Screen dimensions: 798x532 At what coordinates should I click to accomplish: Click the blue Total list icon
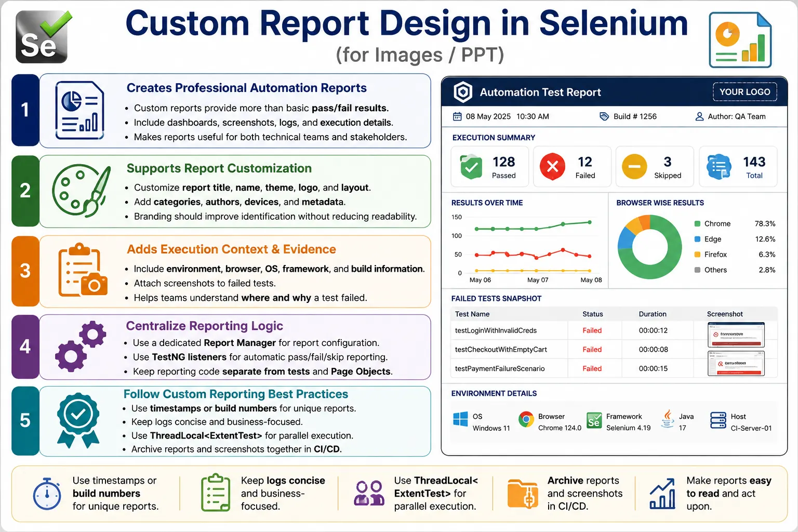719,167
